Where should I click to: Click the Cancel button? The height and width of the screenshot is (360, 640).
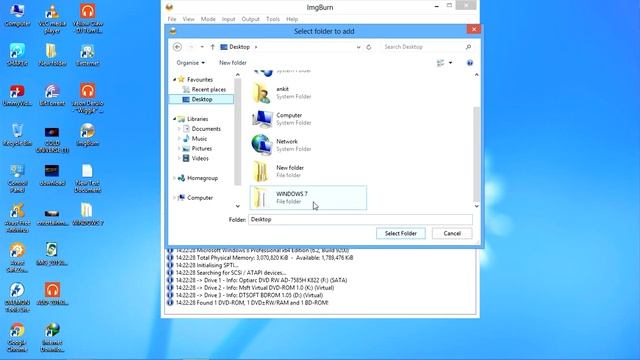point(452,233)
